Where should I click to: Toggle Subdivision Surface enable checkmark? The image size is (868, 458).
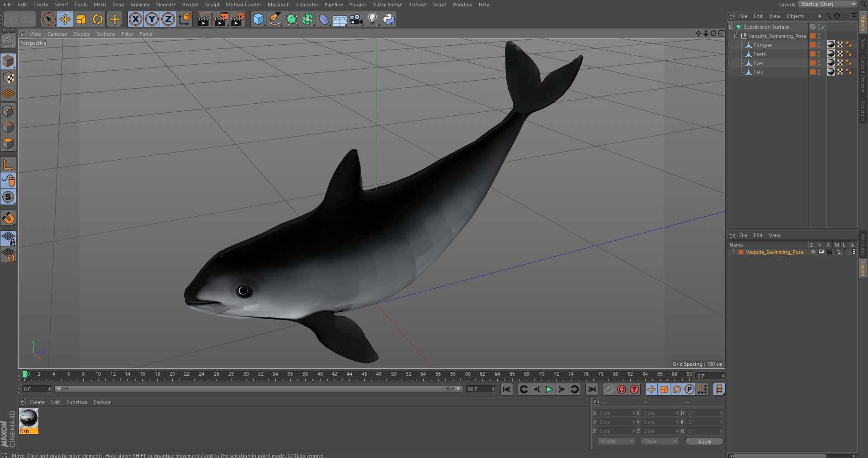point(823,27)
